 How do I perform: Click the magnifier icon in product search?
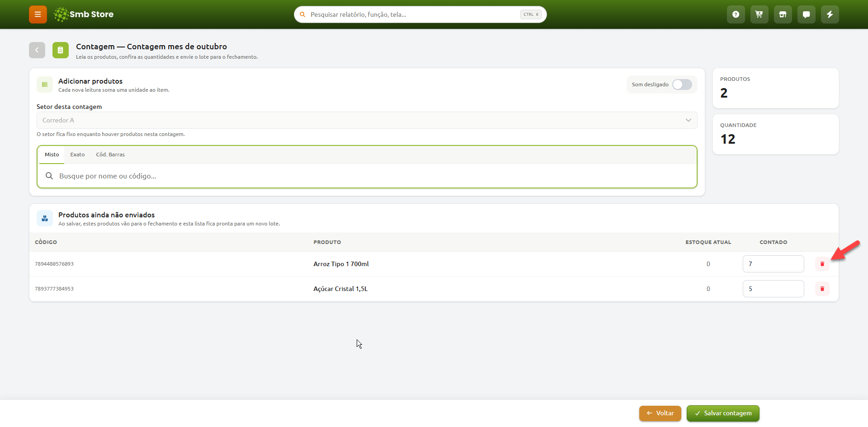(x=49, y=176)
